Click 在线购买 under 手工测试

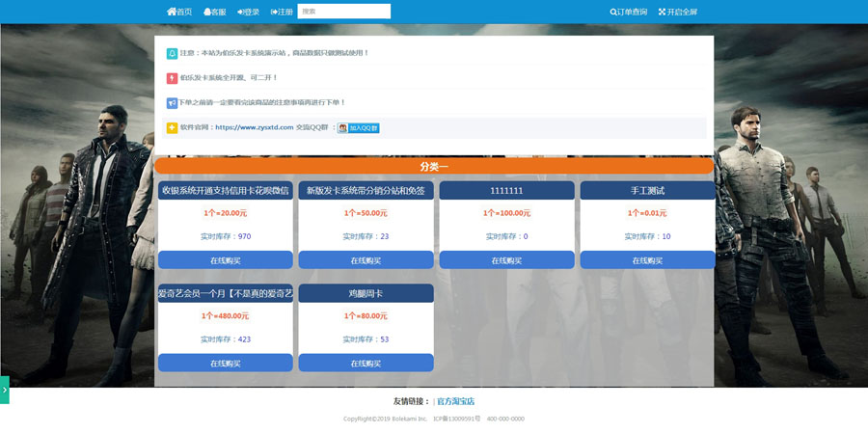(648, 260)
